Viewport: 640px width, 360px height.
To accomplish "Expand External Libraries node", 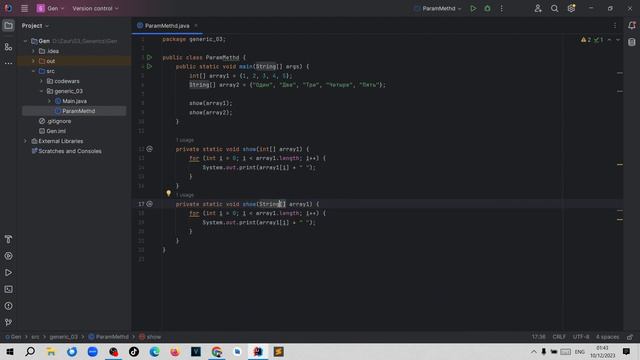I will (x=25, y=141).
